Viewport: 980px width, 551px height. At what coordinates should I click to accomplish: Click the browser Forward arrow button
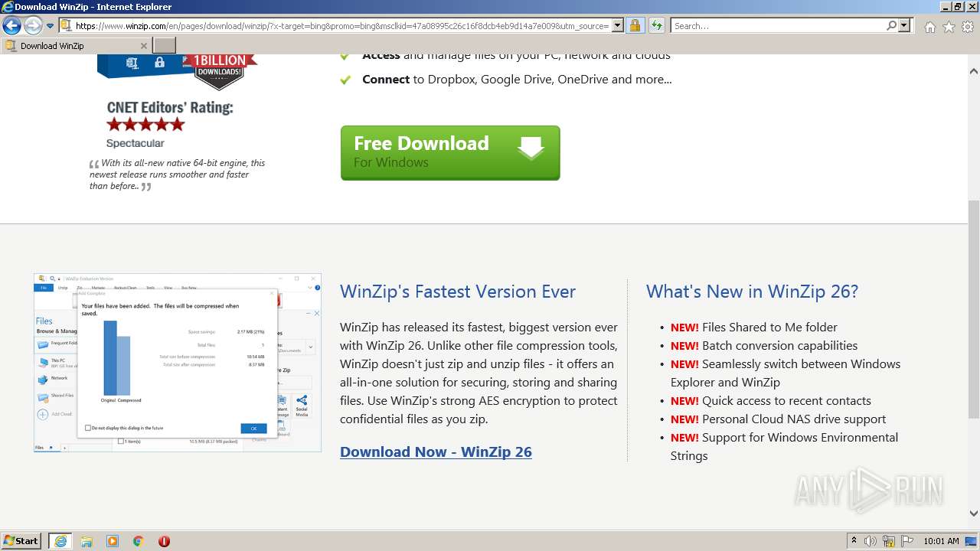click(32, 26)
